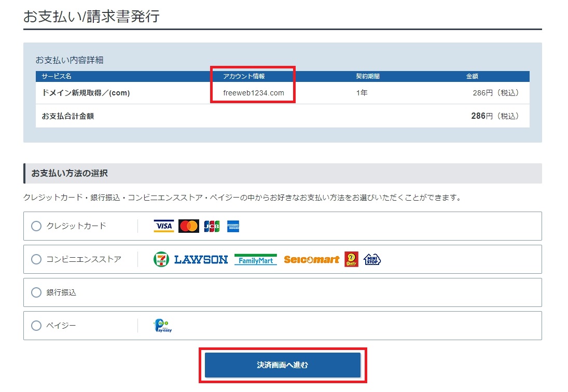Click the お支払い方法の選択 section heading
This screenshot has width=568, height=392.
coord(70,173)
